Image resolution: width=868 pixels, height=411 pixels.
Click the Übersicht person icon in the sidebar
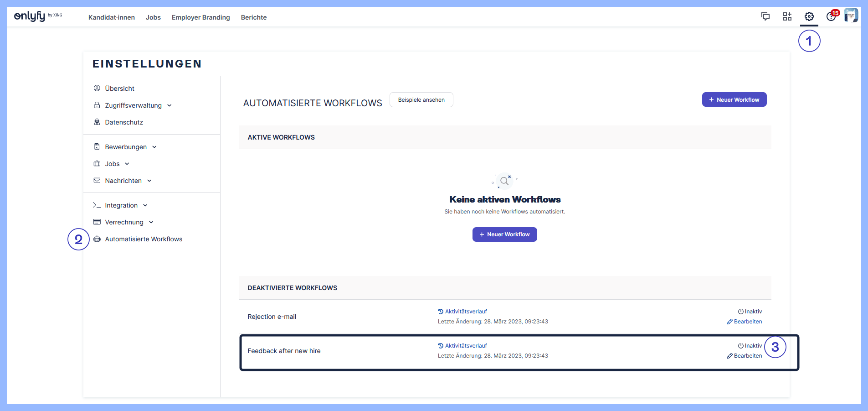tap(97, 88)
